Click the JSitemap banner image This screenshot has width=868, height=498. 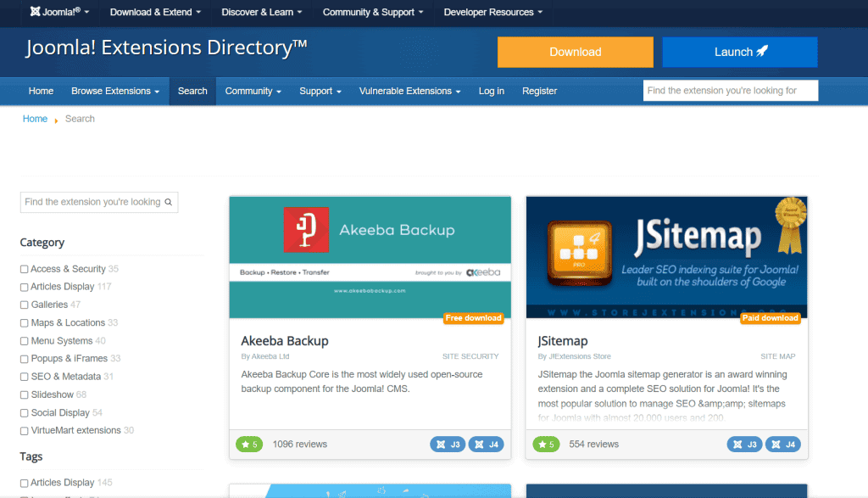(666, 258)
